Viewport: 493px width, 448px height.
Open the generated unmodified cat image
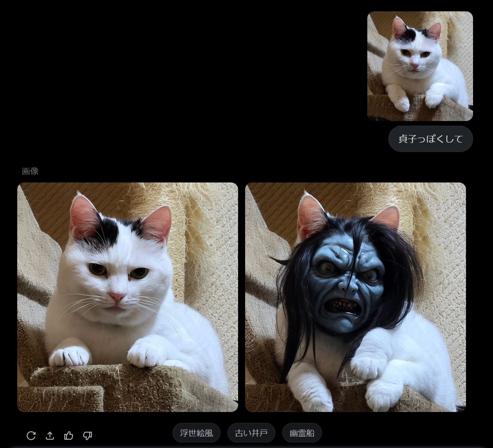[128, 297]
